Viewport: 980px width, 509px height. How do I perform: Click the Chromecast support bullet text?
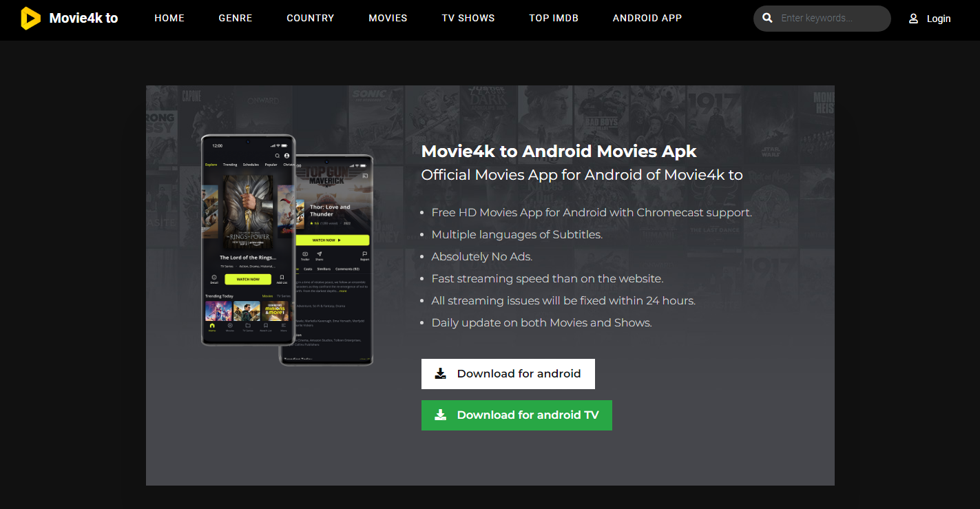(x=592, y=213)
